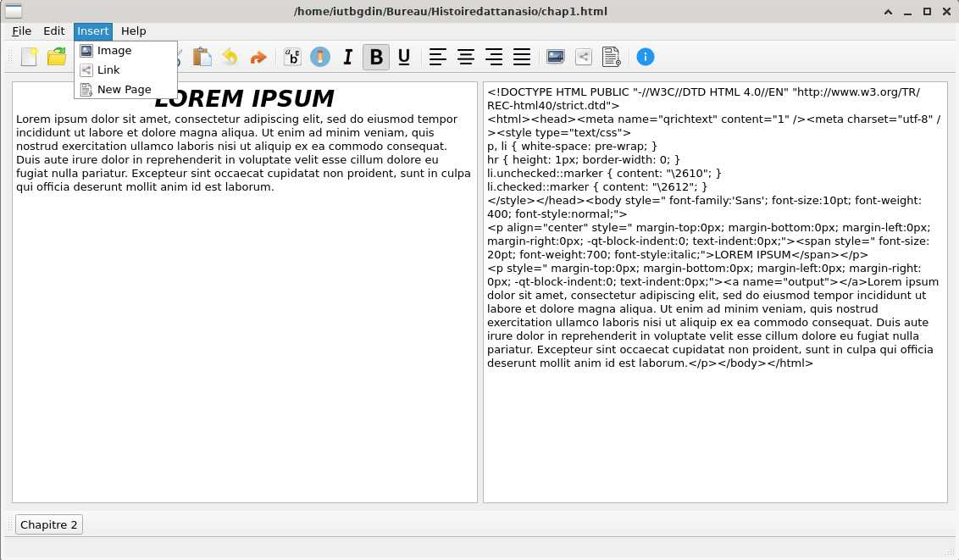Click the DOCTYPE line in HTML source
959x560 pixels.
click(703, 98)
